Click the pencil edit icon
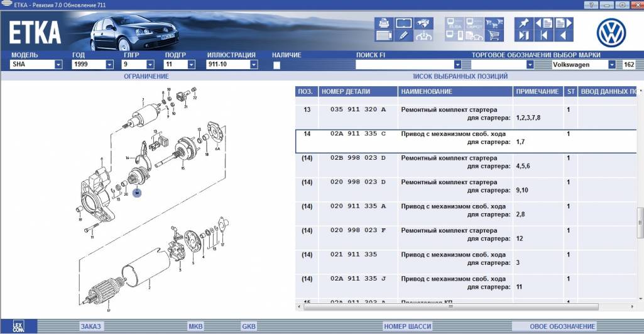Screen dimensions: 644x334 point(403,36)
